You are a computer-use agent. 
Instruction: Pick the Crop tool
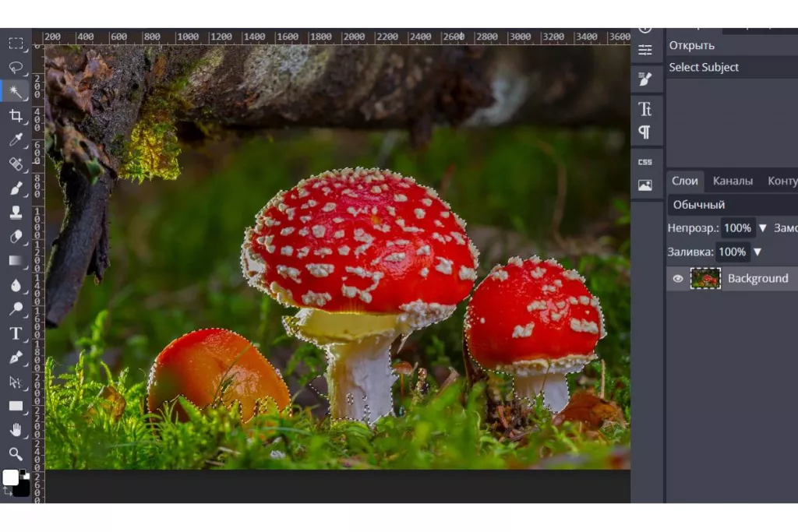tap(16, 115)
